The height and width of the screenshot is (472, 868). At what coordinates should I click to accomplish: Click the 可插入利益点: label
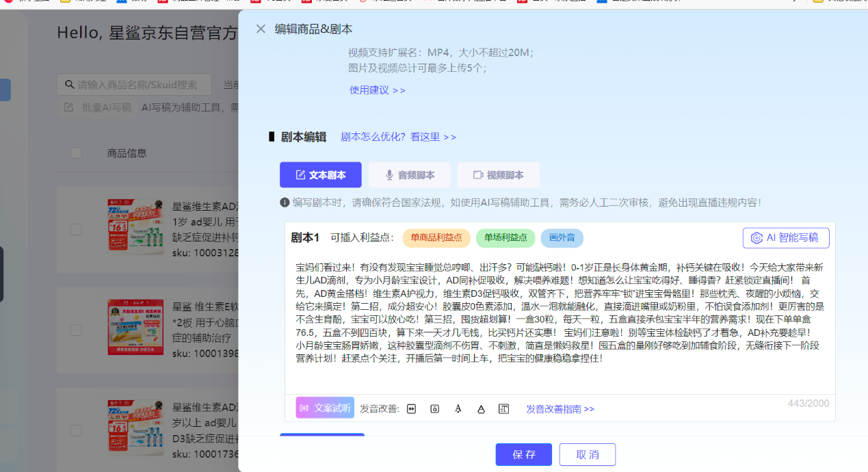(x=363, y=237)
